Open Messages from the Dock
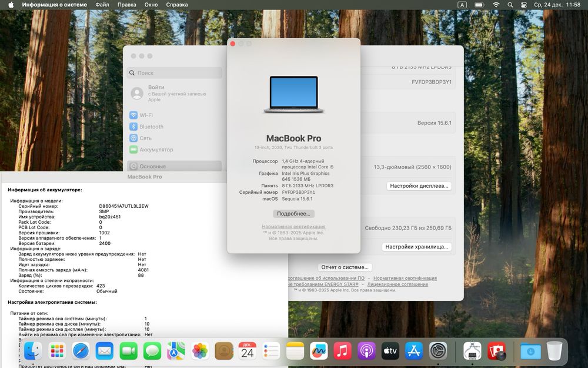The image size is (588, 368). point(152,351)
